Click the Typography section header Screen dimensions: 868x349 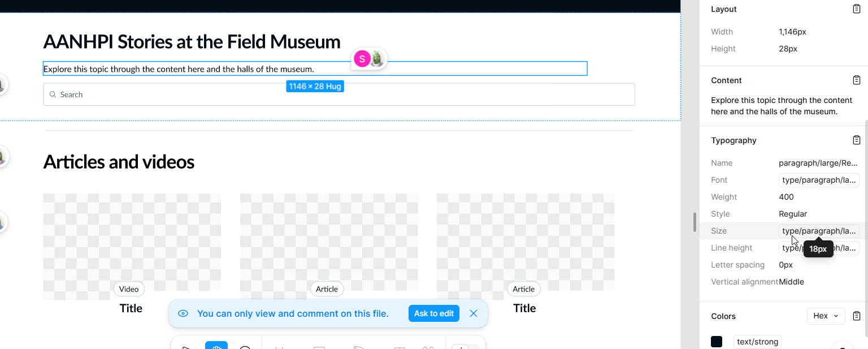[x=734, y=140]
